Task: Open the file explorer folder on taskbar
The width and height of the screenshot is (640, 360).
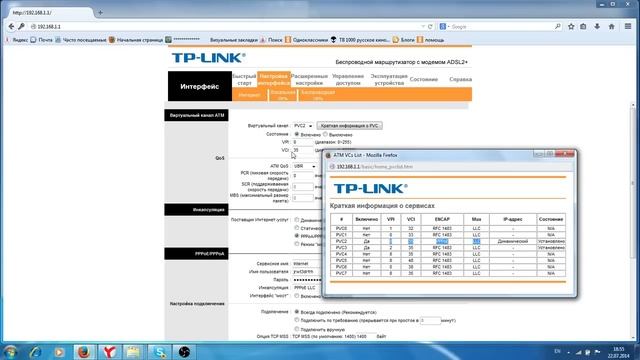Action: click(x=133, y=352)
